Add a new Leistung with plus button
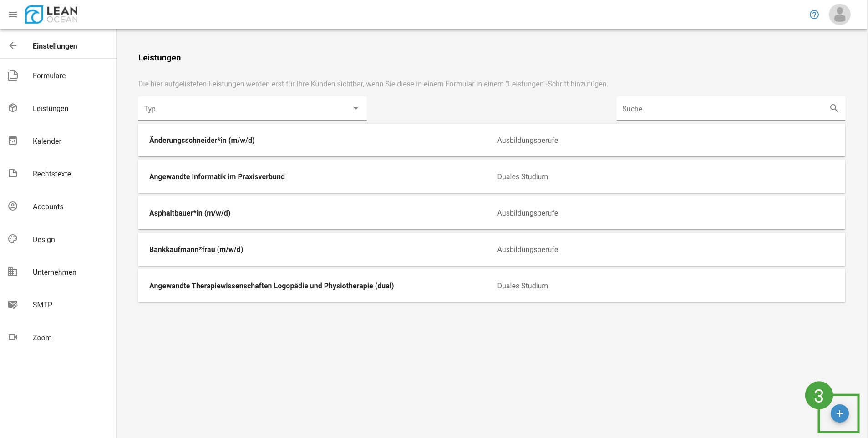868x438 pixels. (x=839, y=413)
